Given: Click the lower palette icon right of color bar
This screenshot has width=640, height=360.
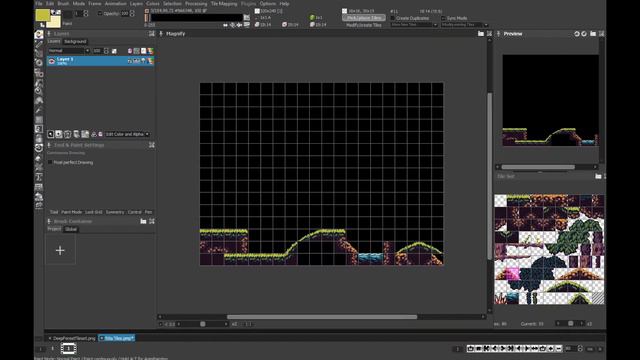Looking at the screenshot, I should pos(247,24).
